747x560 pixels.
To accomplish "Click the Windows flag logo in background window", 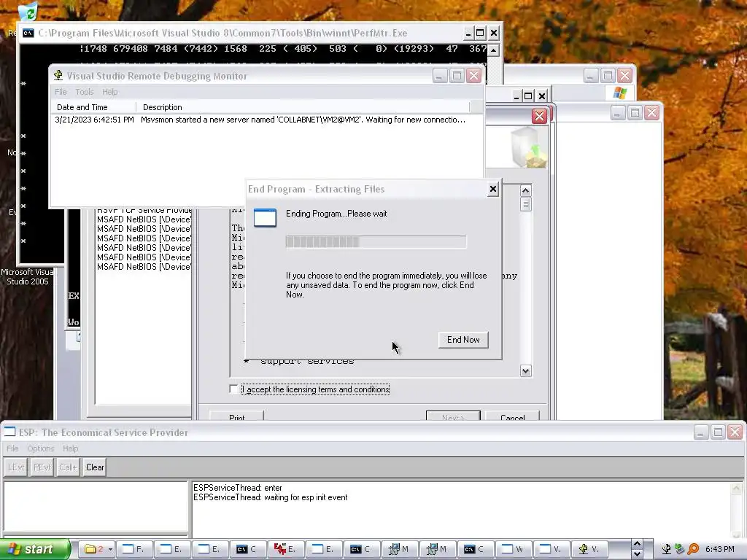I will pyautogui.click(x=620, y=93).
